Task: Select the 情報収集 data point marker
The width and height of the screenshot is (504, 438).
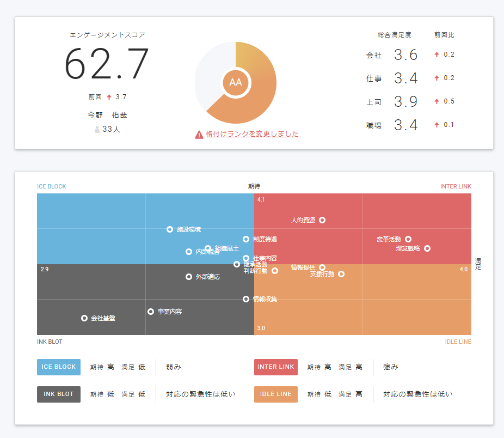Action: pyautogui.click(x=246, y=299)
